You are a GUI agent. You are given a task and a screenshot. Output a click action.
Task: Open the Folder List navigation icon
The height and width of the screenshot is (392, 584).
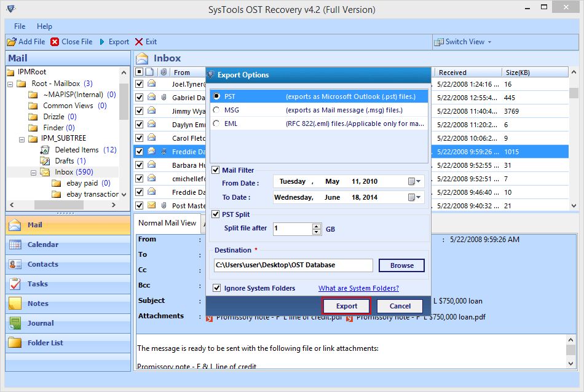pyautogui.click(x=15, y=342)
